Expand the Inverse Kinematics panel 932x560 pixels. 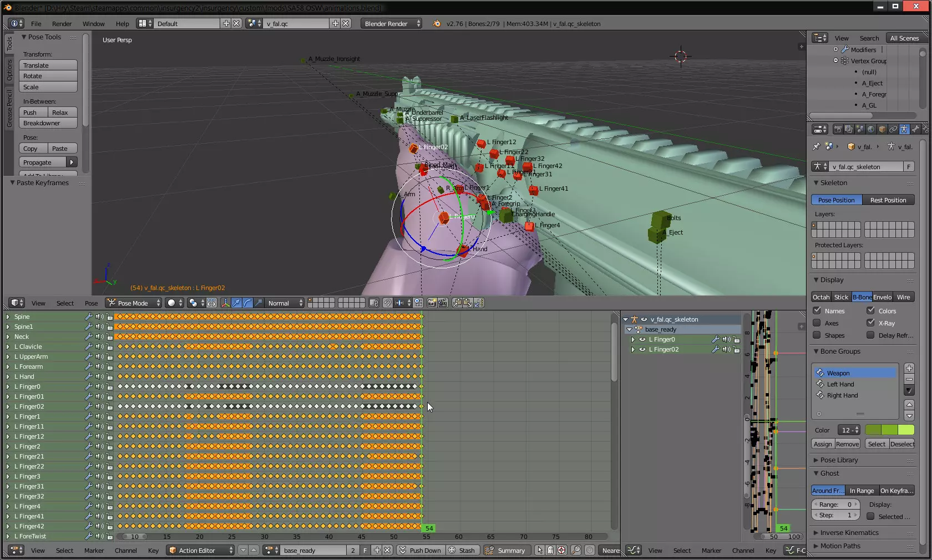coord(849,533)
